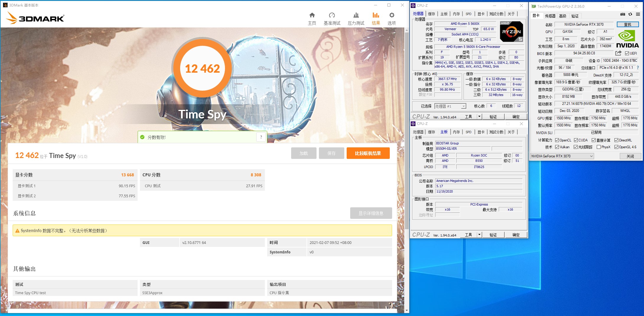Click the GPU-Z refresh icon

[630, 14]
